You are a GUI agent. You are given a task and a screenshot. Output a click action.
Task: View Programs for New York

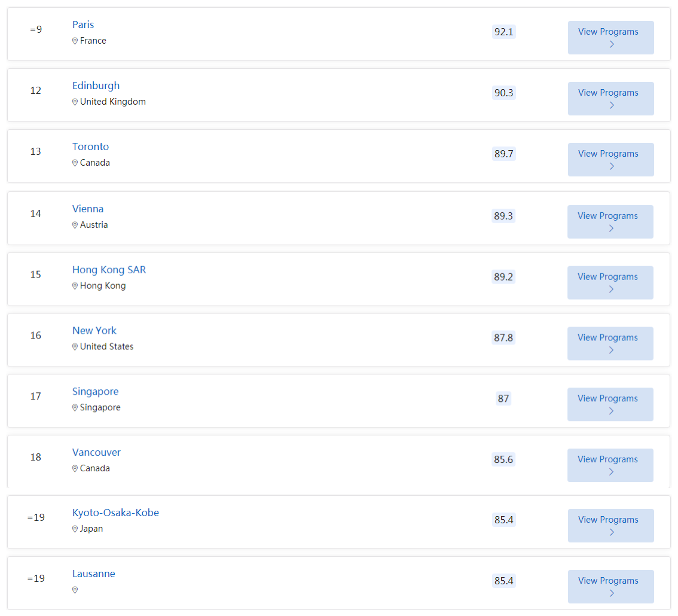tap(610, 343)
